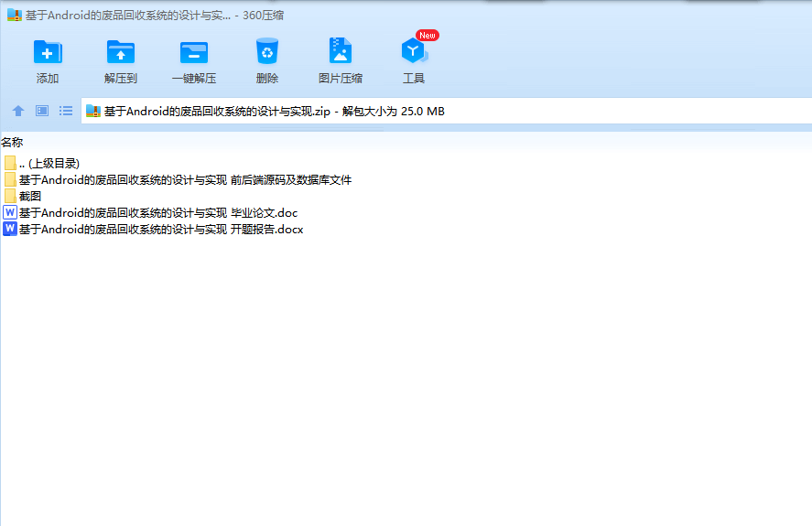Screen dimensions: 812x526
Task: Open the 图片压缩 image compression tool
Action: tap(341, 50)
